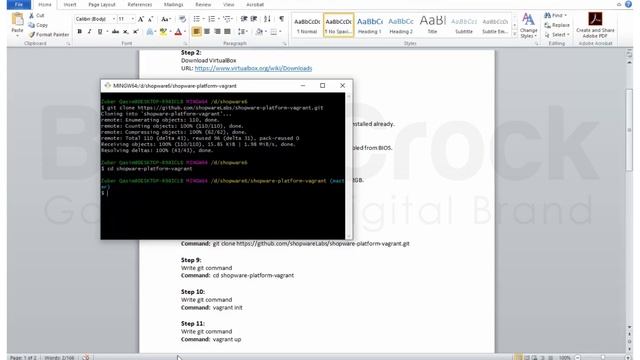
Task: Apply the red Font Color
Action: pos(178,32)
